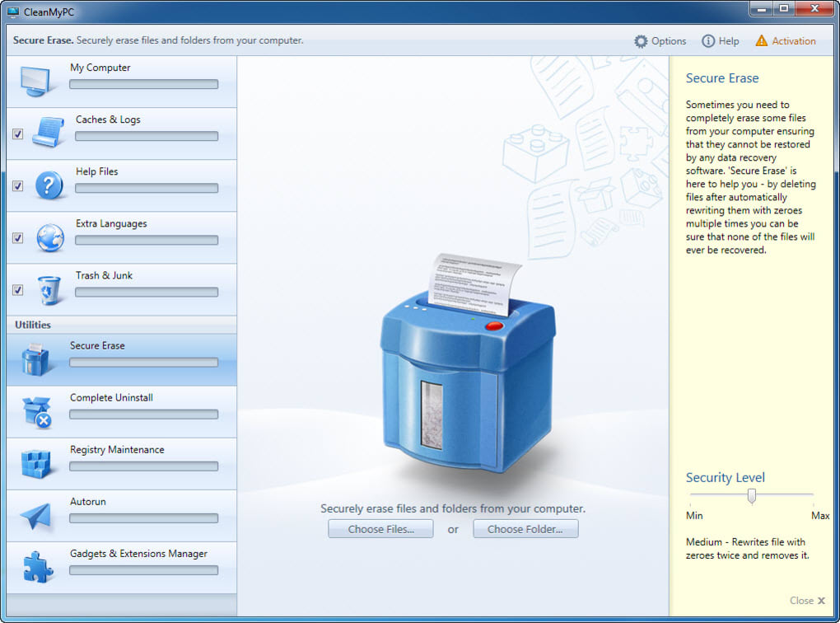840x623 pixels.
Task: Click the Options gear icon
Action: tap(640, 41)
